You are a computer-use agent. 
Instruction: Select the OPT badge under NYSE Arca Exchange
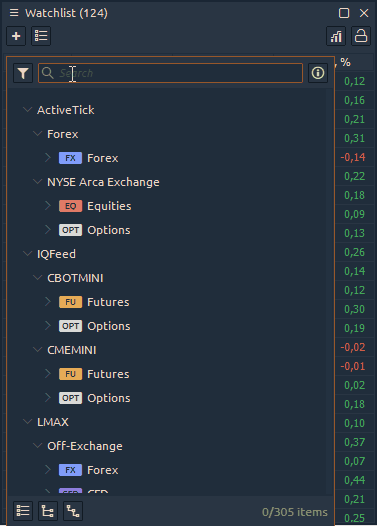pyautogui.click(x=70, y=230)
